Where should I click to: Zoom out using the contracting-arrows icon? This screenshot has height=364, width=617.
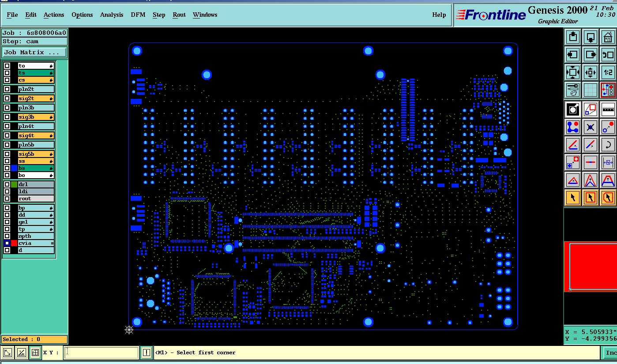coord(591,72)
